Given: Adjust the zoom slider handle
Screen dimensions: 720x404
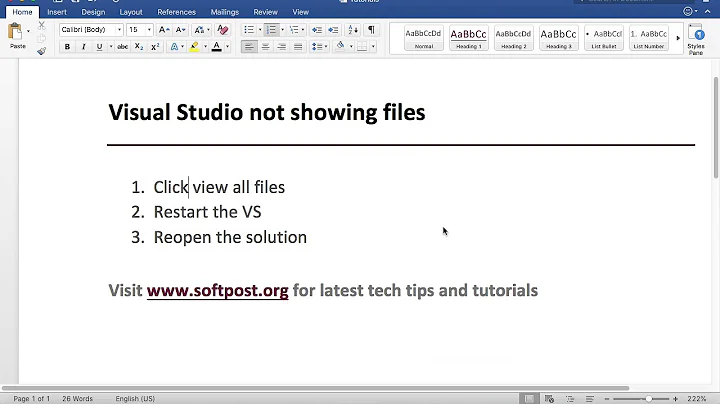Looking at the screenshot, I should (648, 398).
